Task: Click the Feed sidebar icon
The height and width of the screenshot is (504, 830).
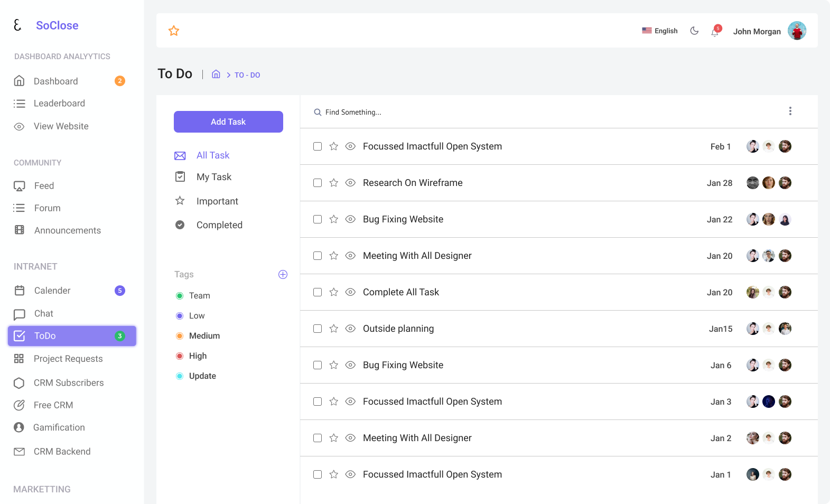Action: click(x=19, y=186)
